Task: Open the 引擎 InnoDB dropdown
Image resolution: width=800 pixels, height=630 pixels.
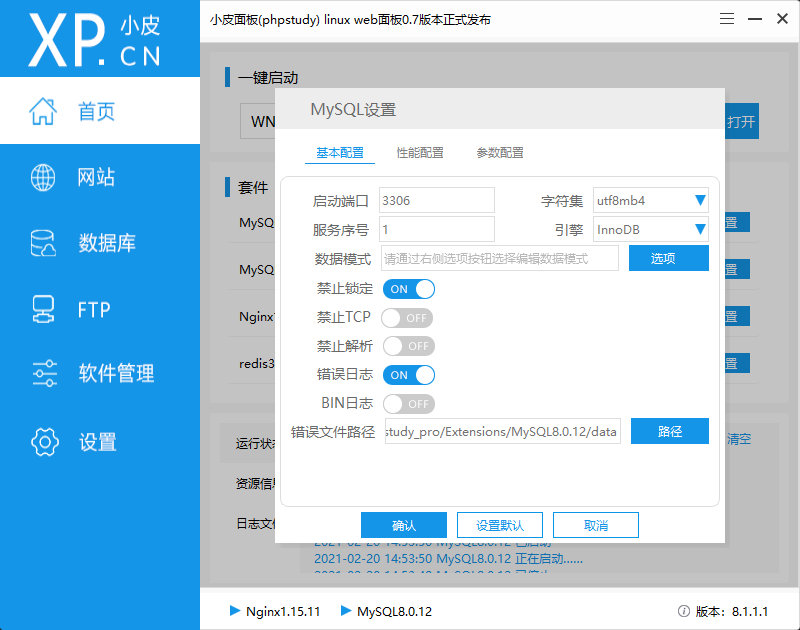Action: pos(651,229)
